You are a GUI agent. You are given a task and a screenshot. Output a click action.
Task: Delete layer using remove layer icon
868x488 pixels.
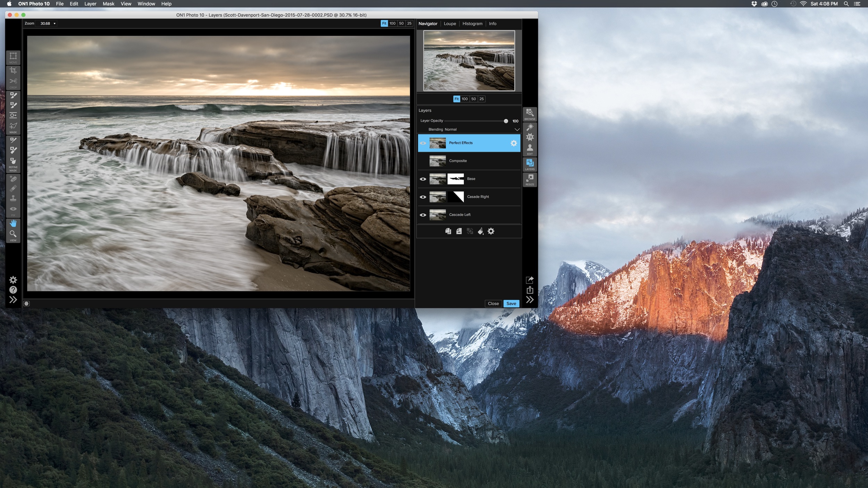[x=459, y=231]
